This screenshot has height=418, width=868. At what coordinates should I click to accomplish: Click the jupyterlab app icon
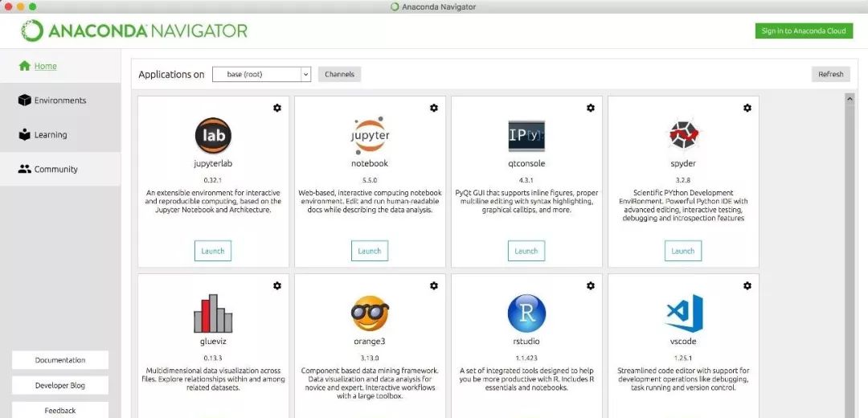pos(213,136)
